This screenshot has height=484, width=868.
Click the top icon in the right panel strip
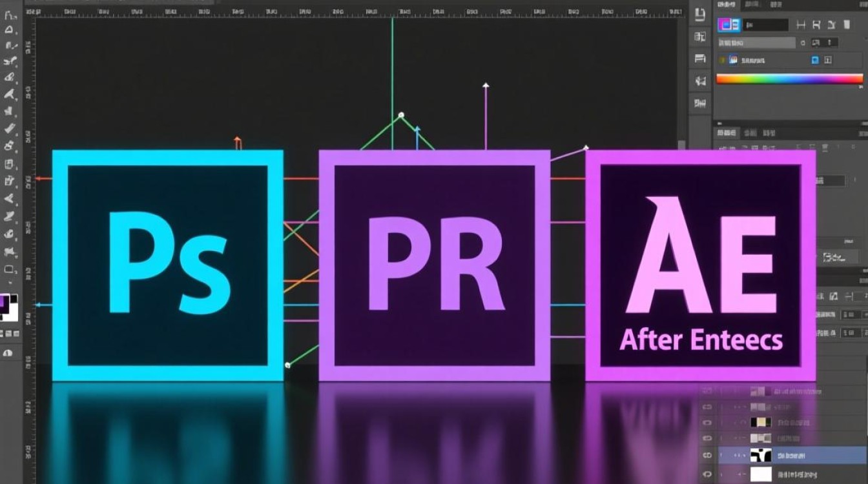700,13
